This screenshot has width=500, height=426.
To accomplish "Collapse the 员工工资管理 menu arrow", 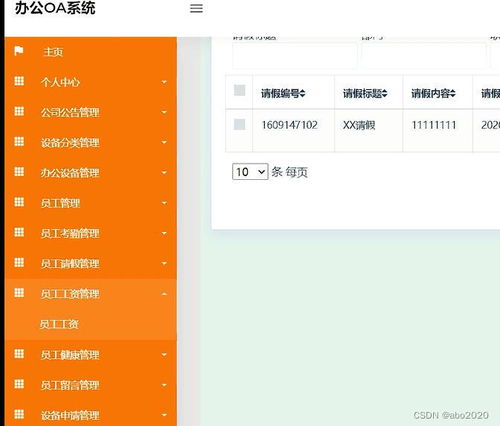I will tap(164, 294).
